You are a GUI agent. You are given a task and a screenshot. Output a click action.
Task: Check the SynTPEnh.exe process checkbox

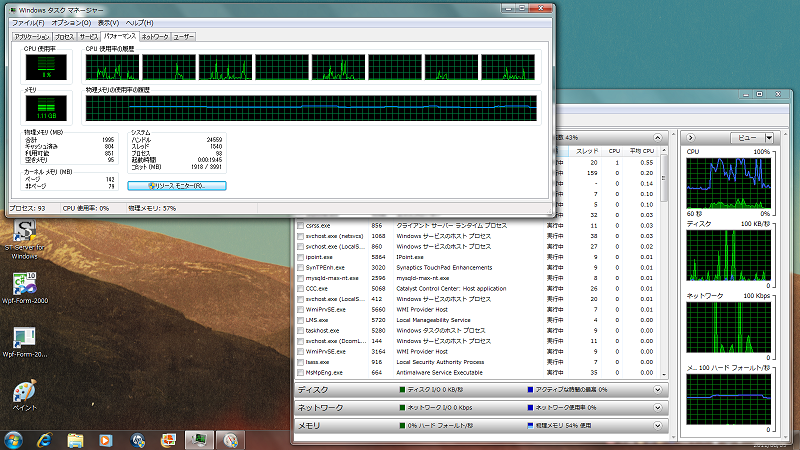(301, 268)
